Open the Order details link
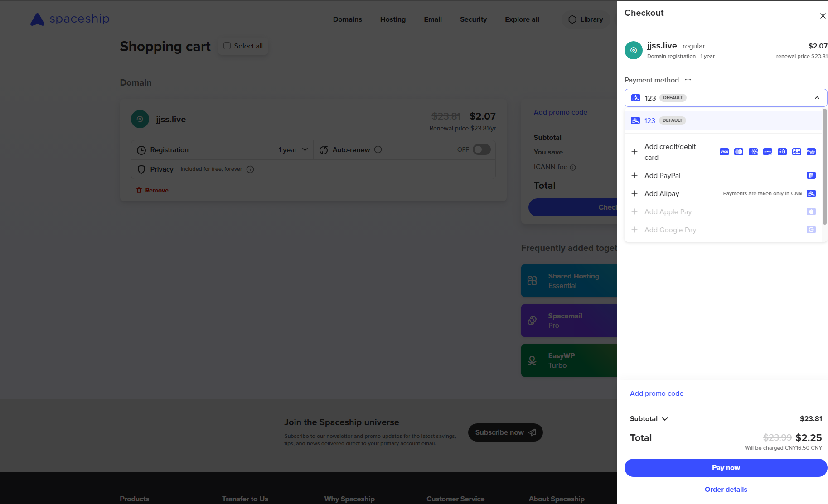 click(726, 490)
